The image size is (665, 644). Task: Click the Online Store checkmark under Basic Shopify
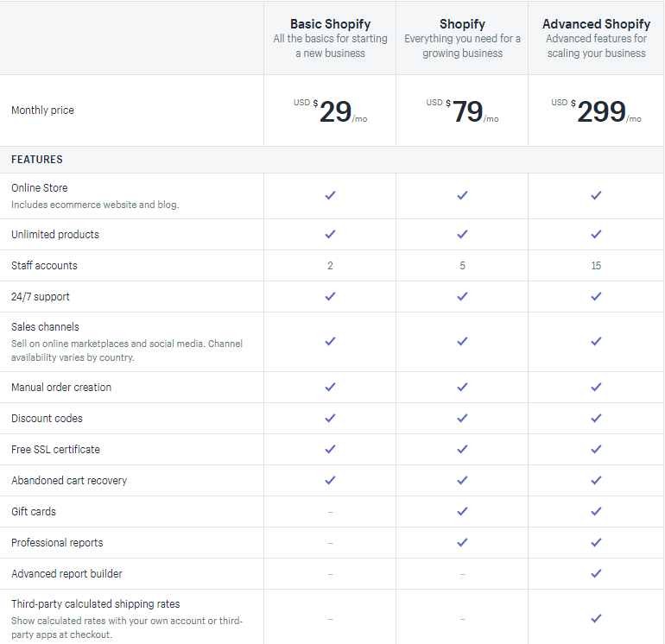coord(330,195)
